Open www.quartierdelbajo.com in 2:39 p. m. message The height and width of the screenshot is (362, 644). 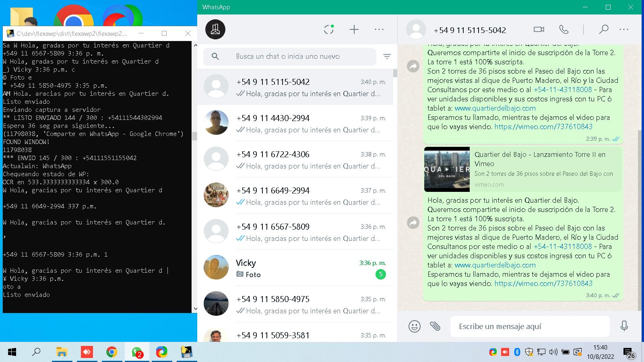point(495,108)
